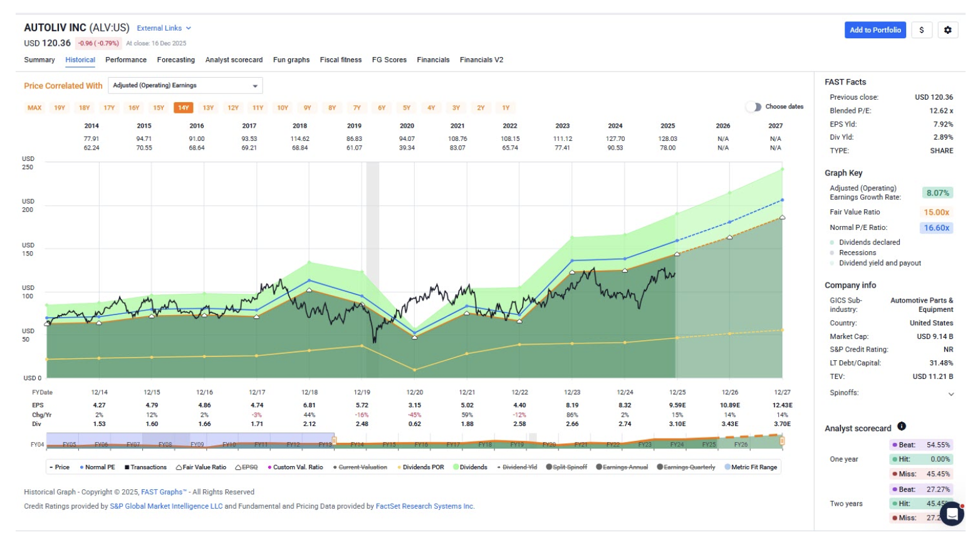Viewport: 980px width, 540px height.
Task: Toggle Current Valuation legend entry
Action: (x=360, y=467)
